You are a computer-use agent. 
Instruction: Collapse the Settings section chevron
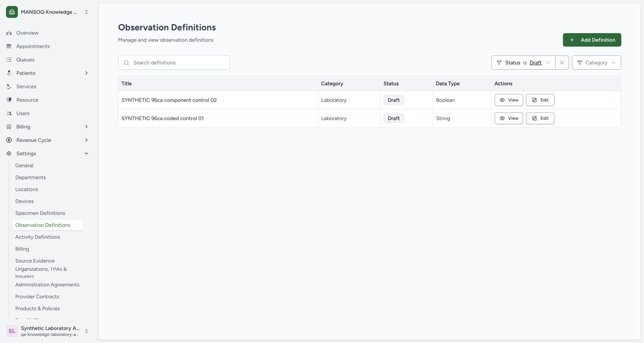(86, 153)
